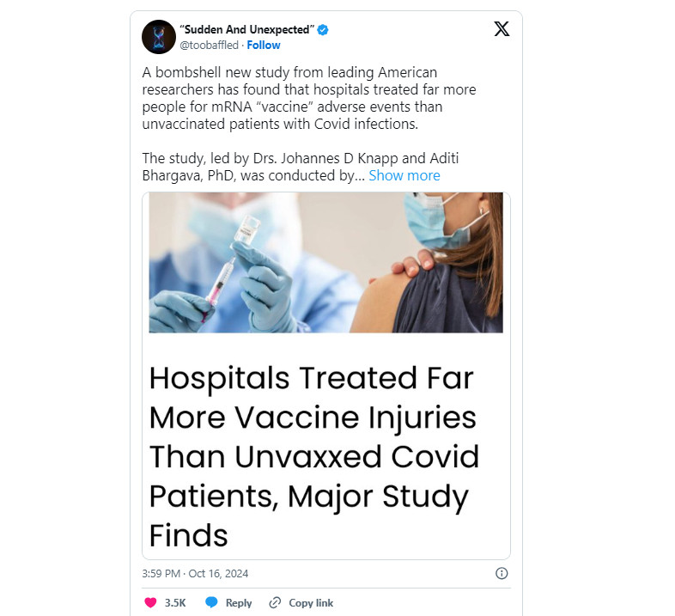Viewport: 675px width, 616px height.
Task: Open the hourglass profile avatar
Action: point(159,37)
